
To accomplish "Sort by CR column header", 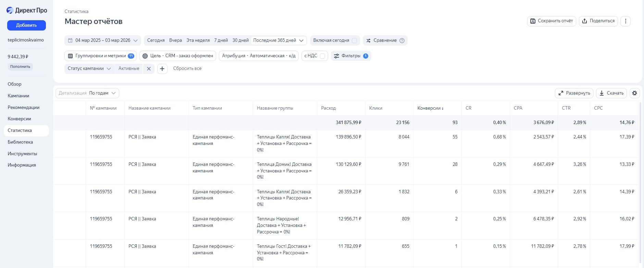I will (469, 108).
